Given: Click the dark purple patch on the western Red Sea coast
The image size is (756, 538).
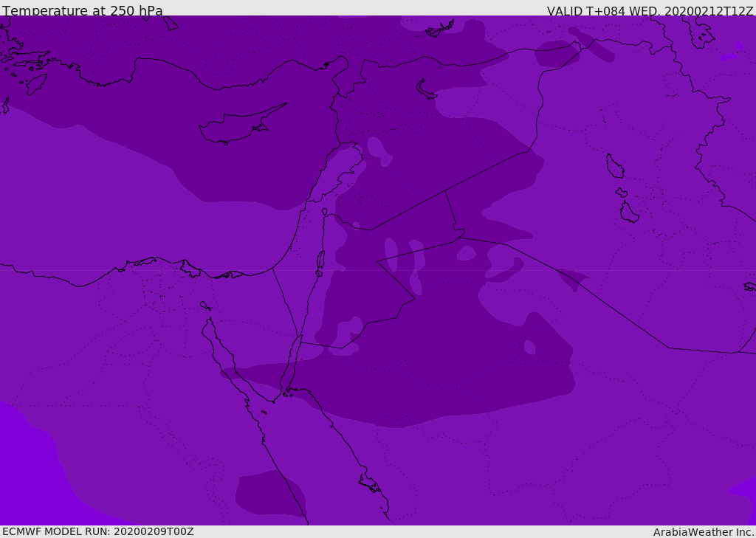Looking at the screenshot, I should (x=267, y=493).
